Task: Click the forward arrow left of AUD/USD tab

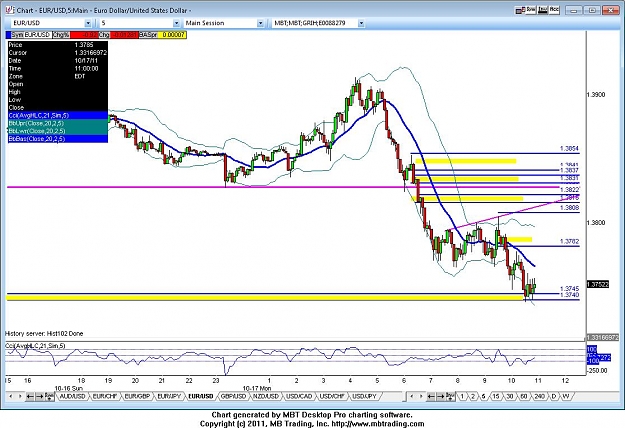Action: [39, 397]
